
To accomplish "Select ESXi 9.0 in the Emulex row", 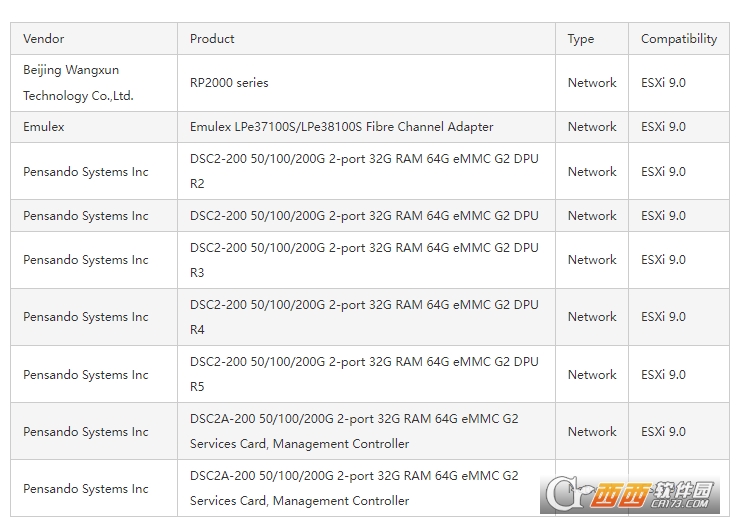I will (663, 127).
